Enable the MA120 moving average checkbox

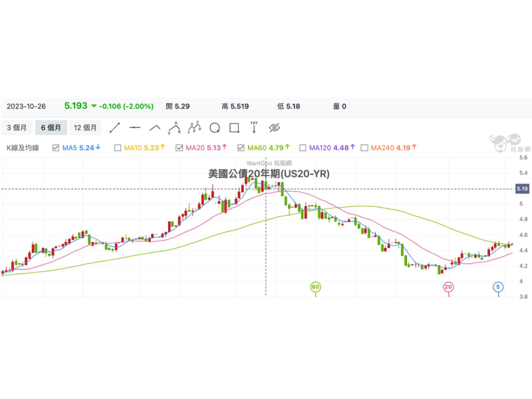pos(303,148)
